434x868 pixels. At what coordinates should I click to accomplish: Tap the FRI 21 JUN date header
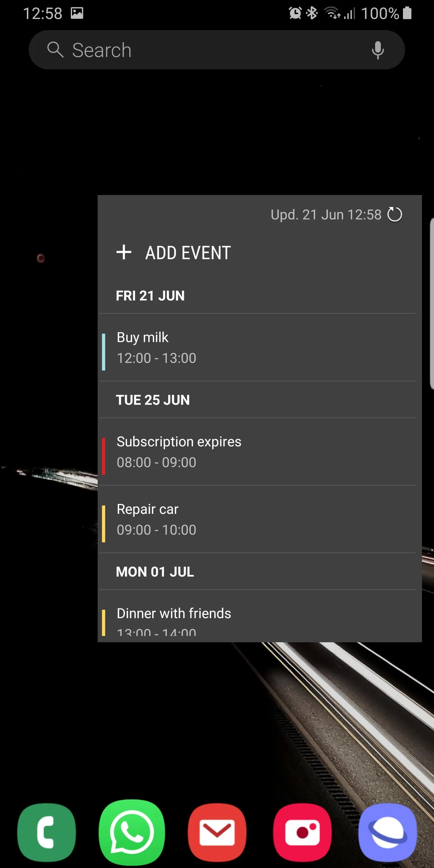click(x=150, y=296)
